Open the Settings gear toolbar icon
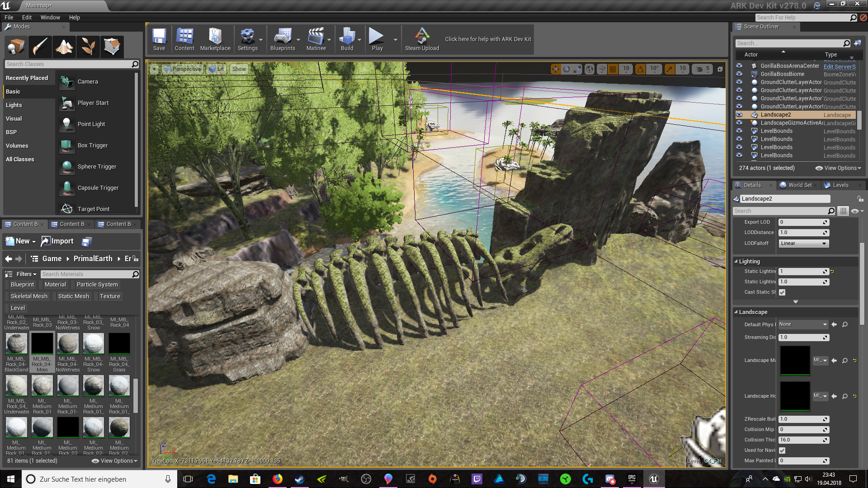 click(247, 40)
